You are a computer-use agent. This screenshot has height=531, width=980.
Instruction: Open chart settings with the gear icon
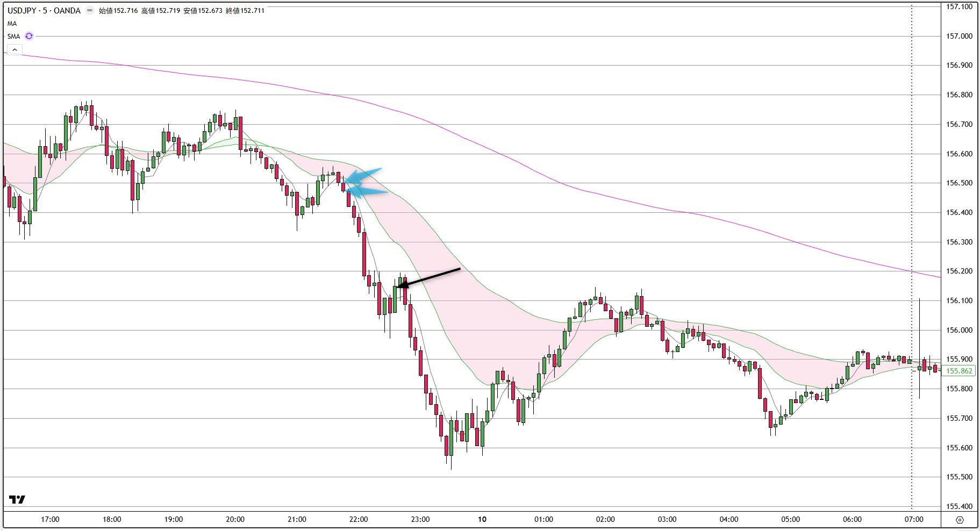(960, 520)
